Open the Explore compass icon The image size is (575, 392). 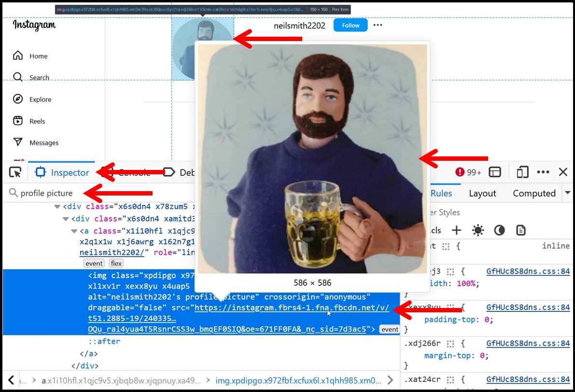click(x=18, y=99)
